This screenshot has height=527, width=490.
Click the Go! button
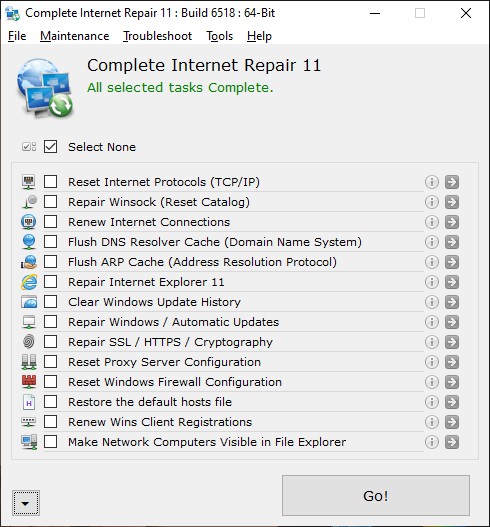pyautogui.click(x=376, y=495)
